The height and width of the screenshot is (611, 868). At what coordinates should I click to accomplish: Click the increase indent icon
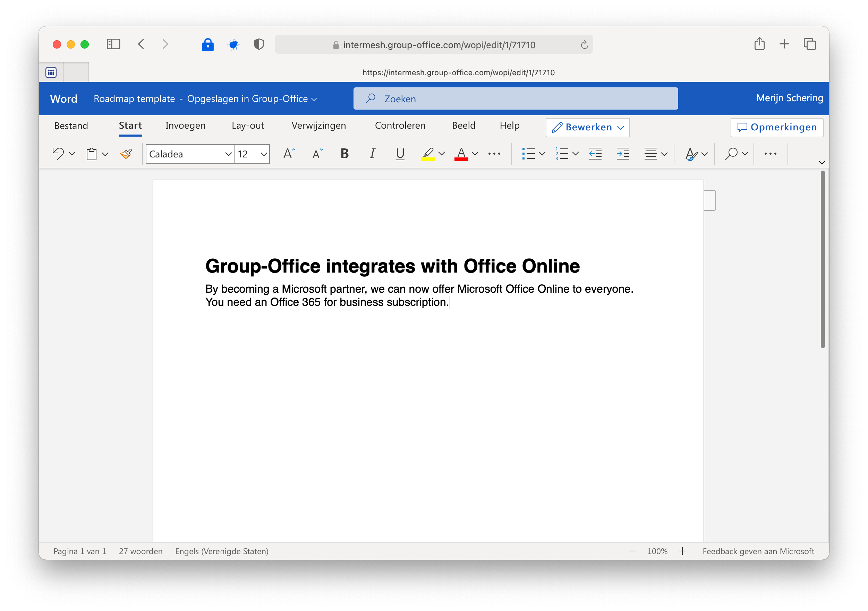(x=623, y=154)
